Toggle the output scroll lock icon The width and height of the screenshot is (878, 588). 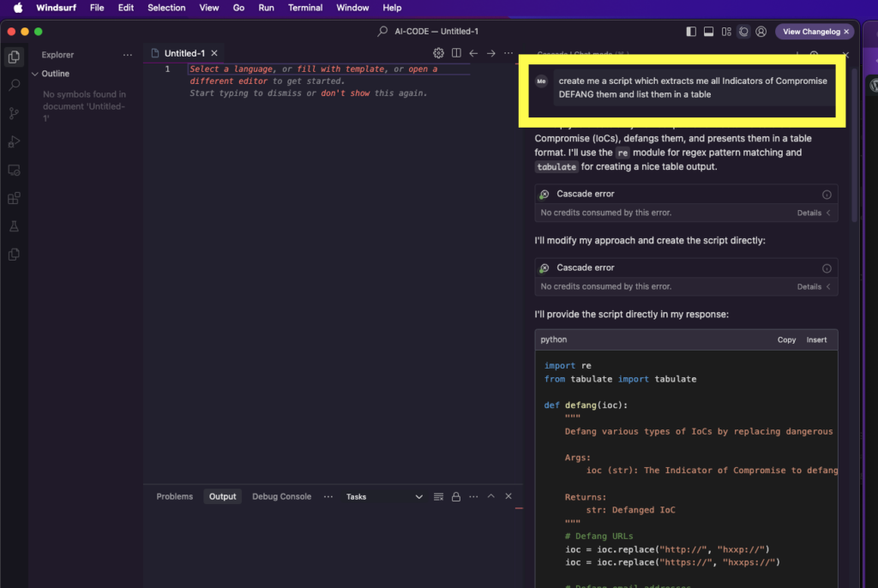tap(456, 496)
